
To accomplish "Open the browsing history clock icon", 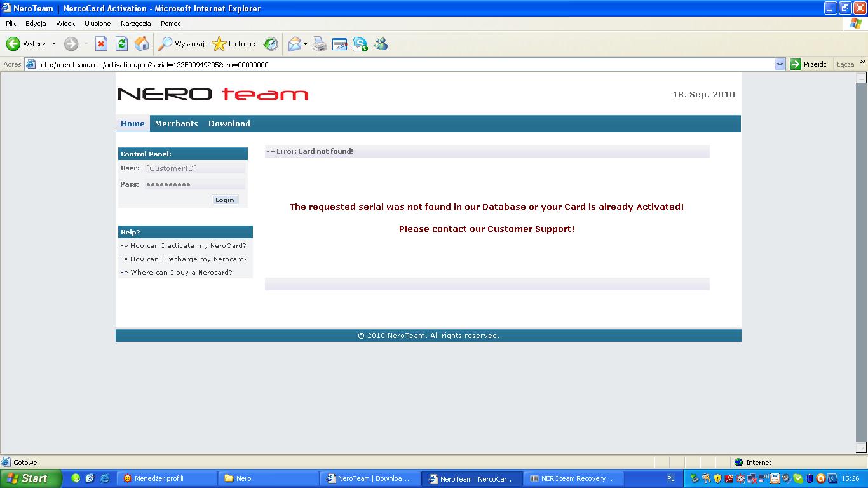I will pos(271,44).
